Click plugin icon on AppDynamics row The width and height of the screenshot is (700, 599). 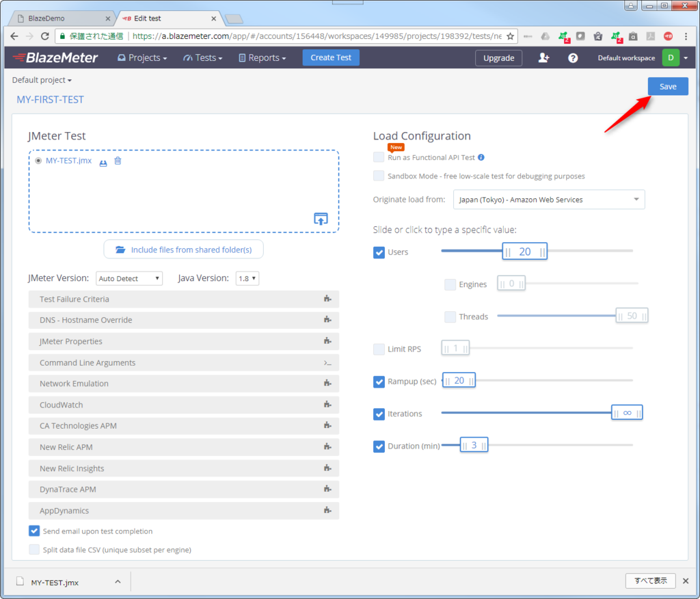pyautogui.click(x=327, y=511)
